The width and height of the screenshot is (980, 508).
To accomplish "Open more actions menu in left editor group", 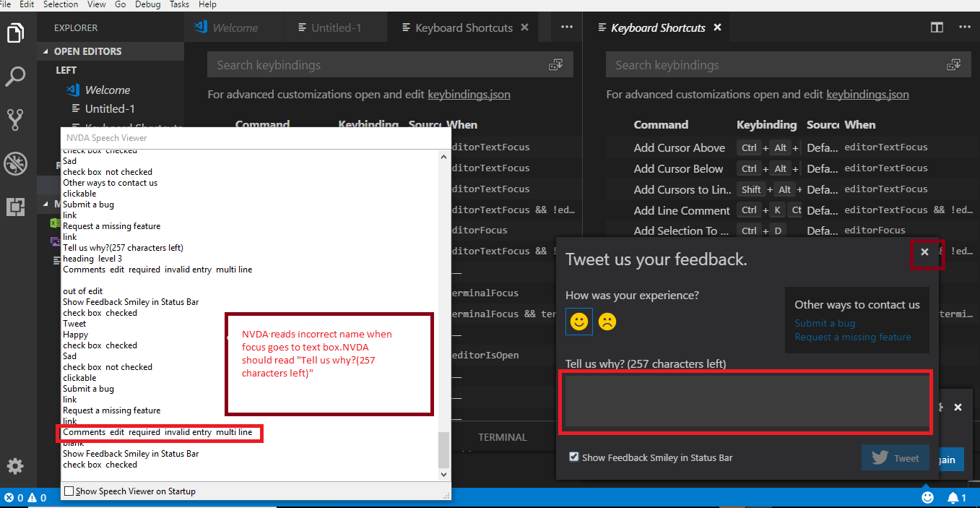I will tap(566, 27).
